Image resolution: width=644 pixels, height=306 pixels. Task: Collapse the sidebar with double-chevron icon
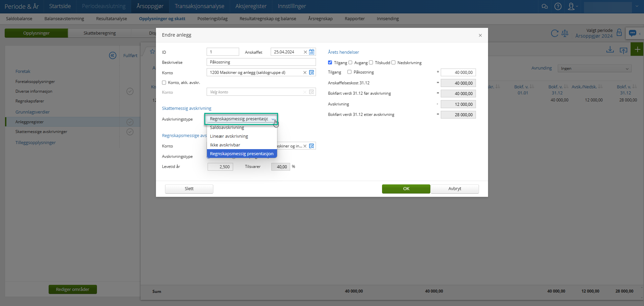coord(113,55)
